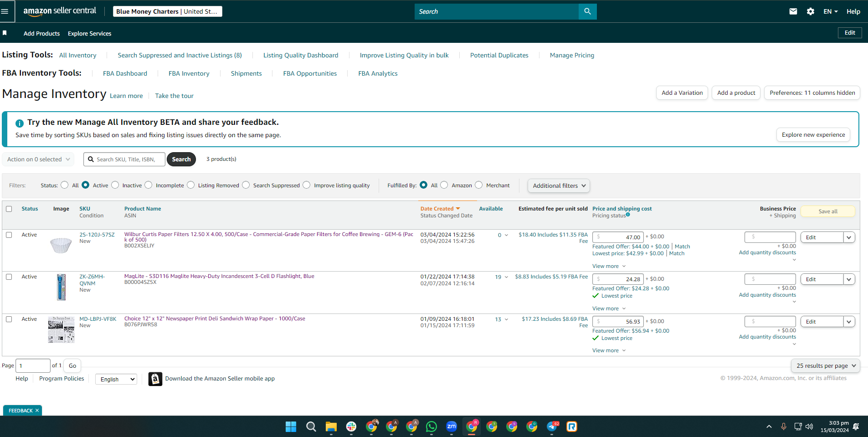This screenshot has width=868, height=437.
Task: Select the Status All radio button
Action: 65,185
